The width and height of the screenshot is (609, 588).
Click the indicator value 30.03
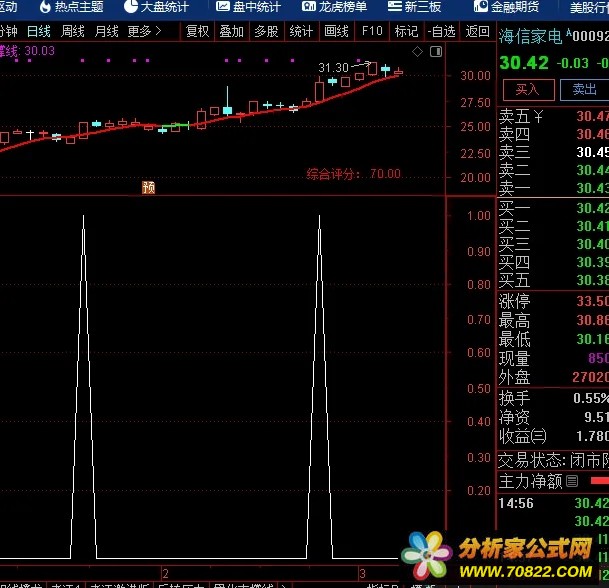(x=39, y=51)
